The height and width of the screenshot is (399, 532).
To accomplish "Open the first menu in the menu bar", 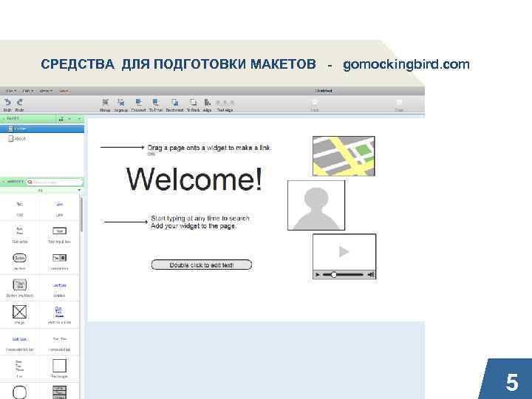I will (11, 91).
